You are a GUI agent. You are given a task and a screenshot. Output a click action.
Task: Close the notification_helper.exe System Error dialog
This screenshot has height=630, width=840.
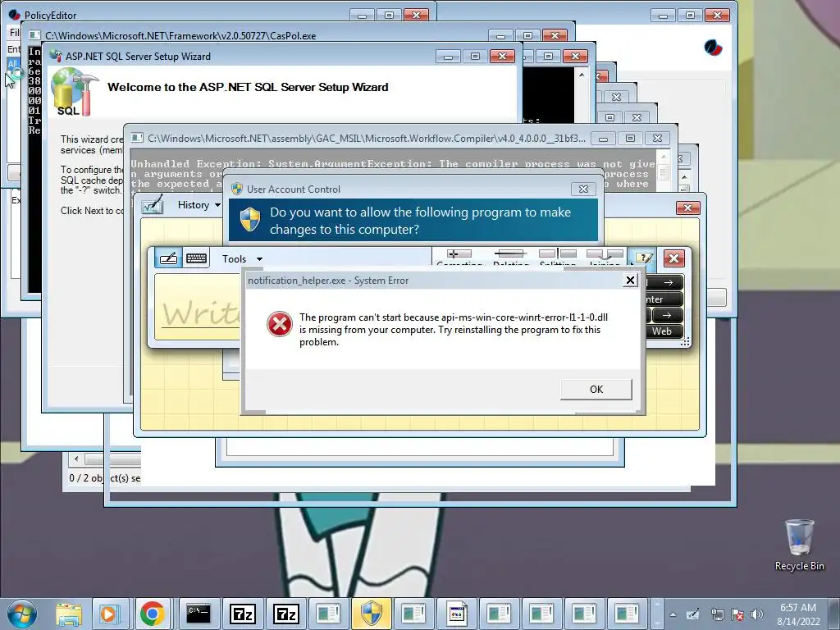[630, 281]
